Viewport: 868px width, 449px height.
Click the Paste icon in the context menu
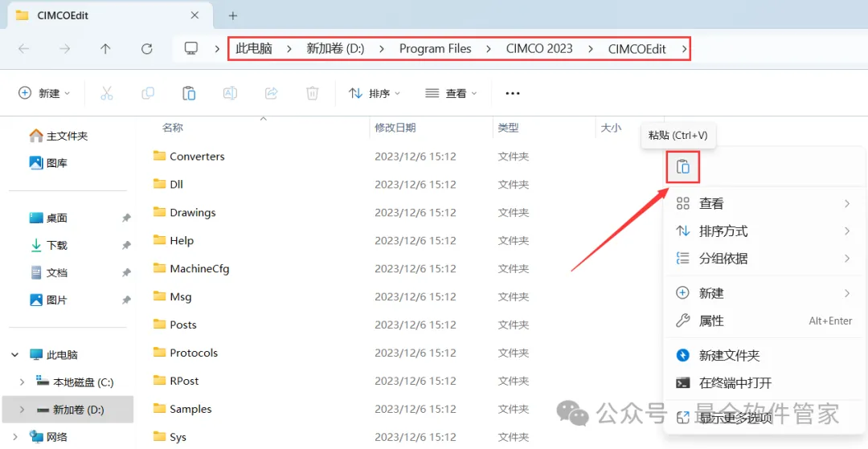(x=683, y=166)
